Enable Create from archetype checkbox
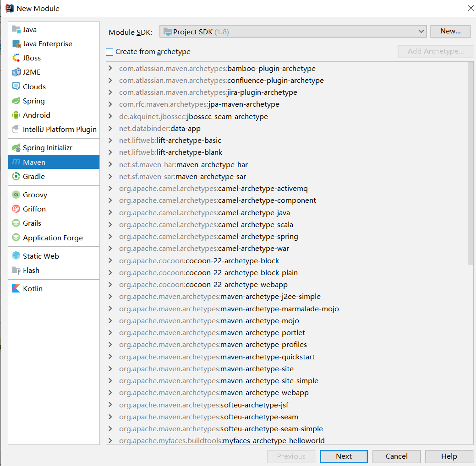The width and height of the screenshot is (476, 466). click(109, 52)
